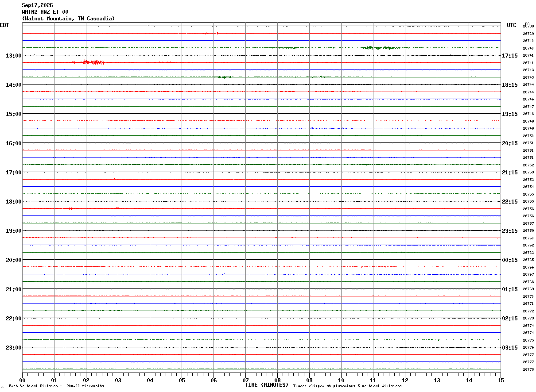The image size is (536, 392).
Task: Click minute 00 on the time axis
Action: coord(23,380)
